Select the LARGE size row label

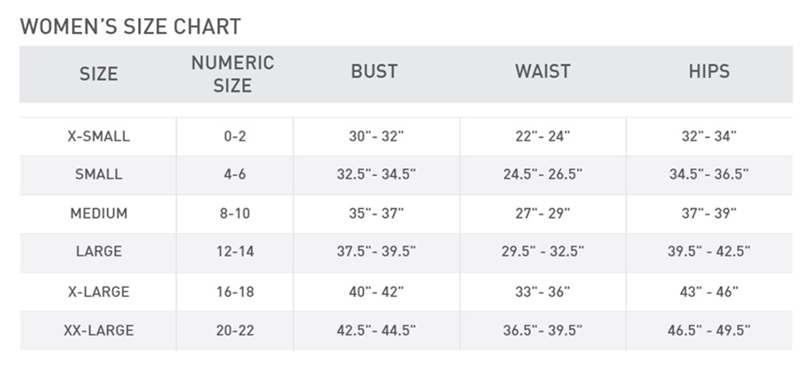[98, 251]
